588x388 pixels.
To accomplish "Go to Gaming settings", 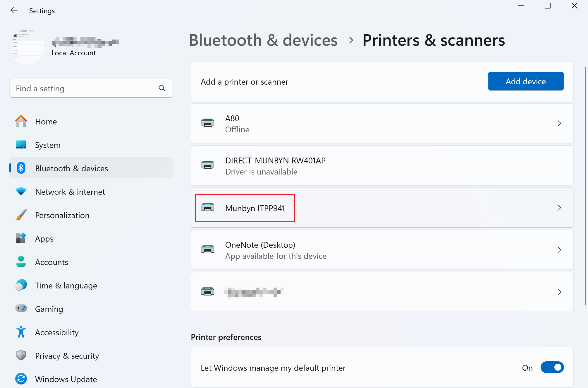I will pos(91,309).
